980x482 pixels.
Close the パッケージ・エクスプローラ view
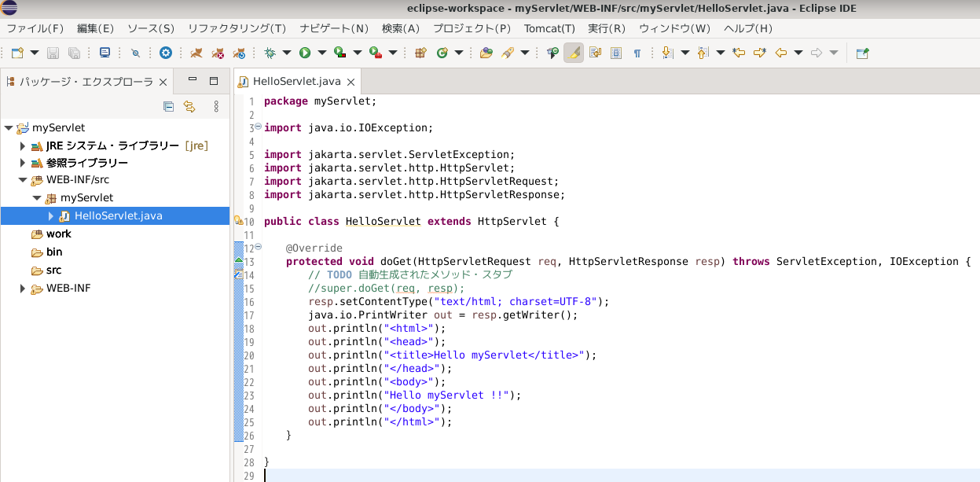tap(163, 82)
